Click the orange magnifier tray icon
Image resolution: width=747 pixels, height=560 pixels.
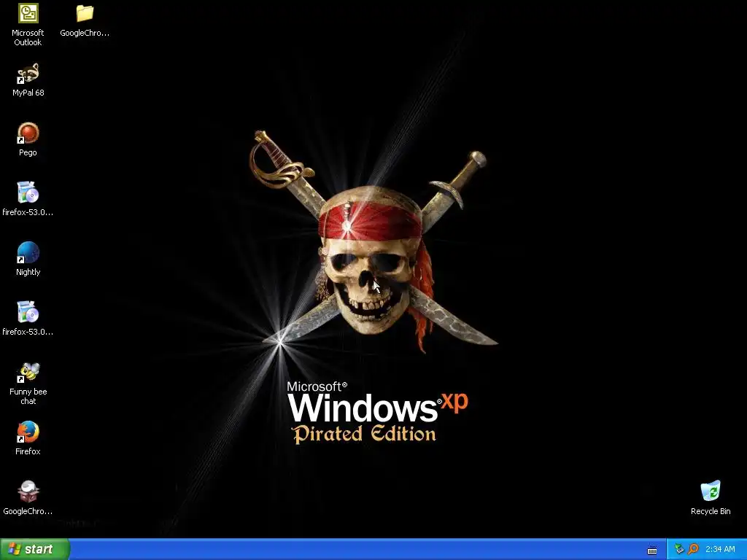pos(693,549)
